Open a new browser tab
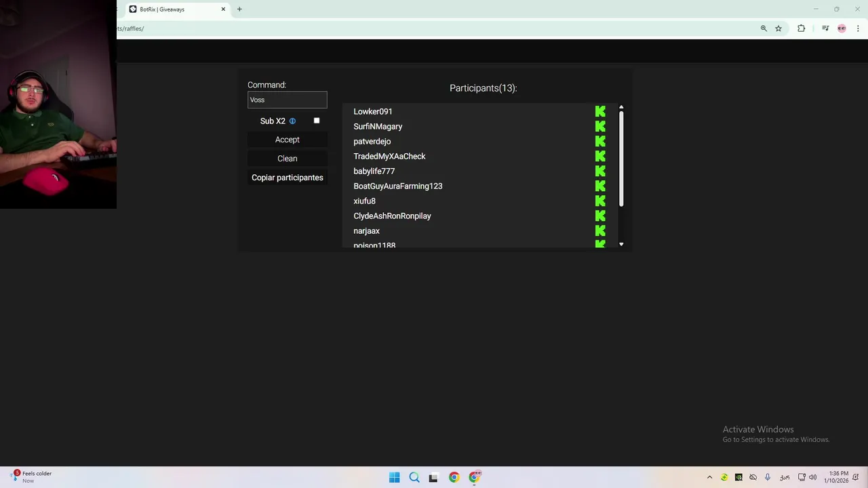This screenshot has height=488, width=868. click(x=239, y=9)
